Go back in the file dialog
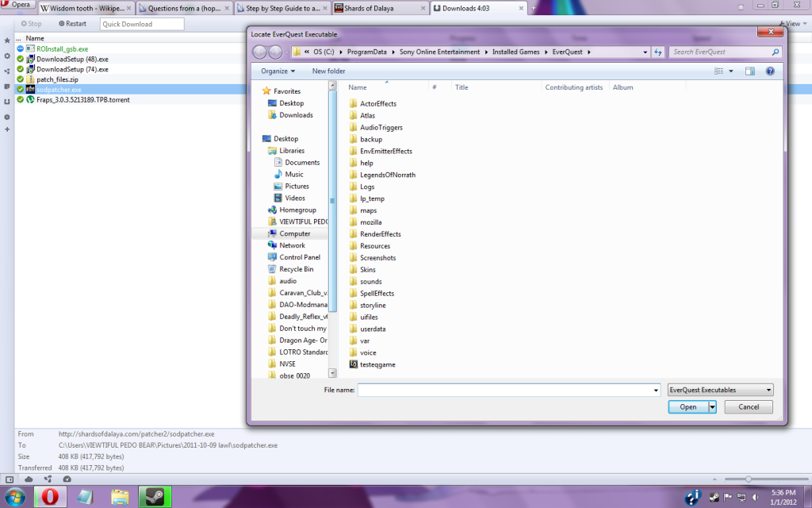The image size is (812, 508). point(259,52)
